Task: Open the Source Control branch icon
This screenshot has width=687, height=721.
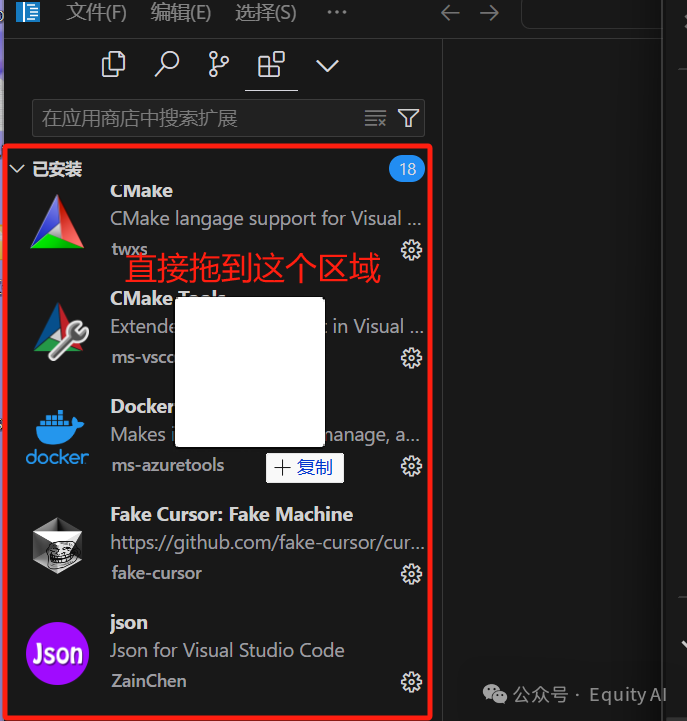Action: click(x=218, y=64)
